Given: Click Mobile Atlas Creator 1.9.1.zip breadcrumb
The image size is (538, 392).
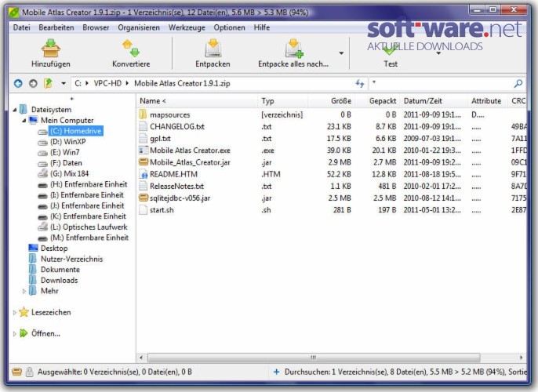Looking at the screenshot, I should click(x=182, y=83).
